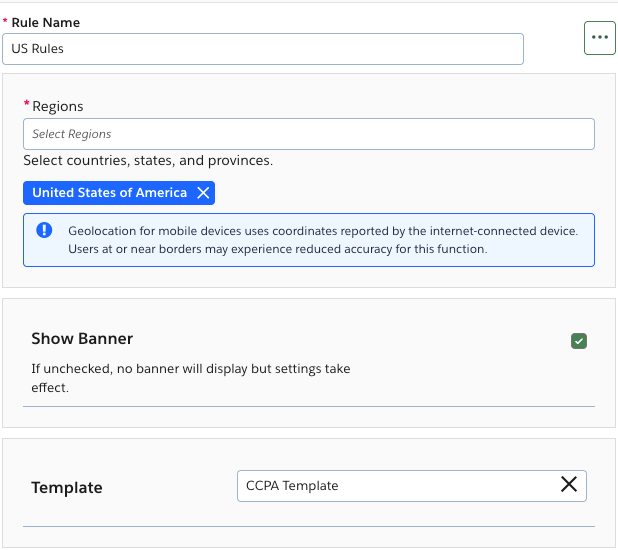618x550 pixels.
Task: Click the 'If unchecked, no banner' description
Action: (190, 378)
